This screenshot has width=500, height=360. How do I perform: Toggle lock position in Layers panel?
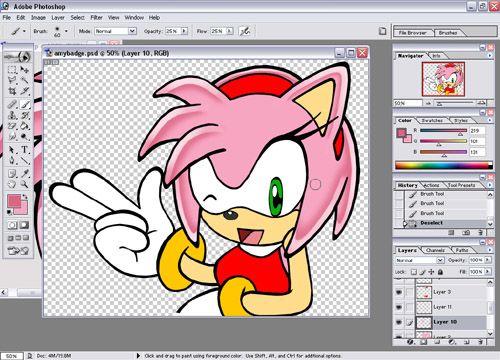(431, 272)
